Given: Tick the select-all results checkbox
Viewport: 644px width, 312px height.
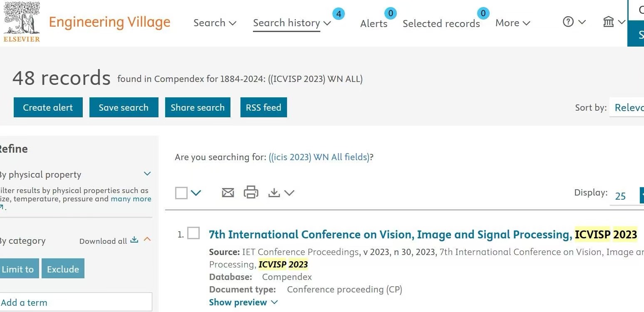Looking at the screenshot, I should click(181, 193).
